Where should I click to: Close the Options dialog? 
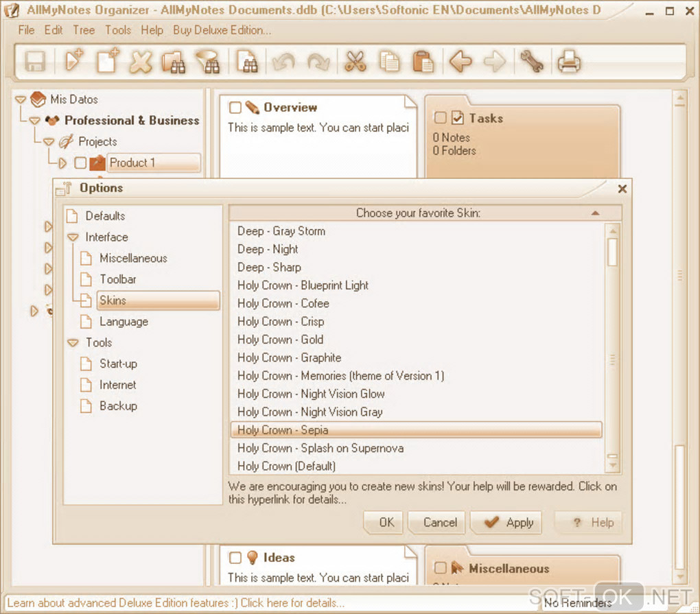click(622, 189)
